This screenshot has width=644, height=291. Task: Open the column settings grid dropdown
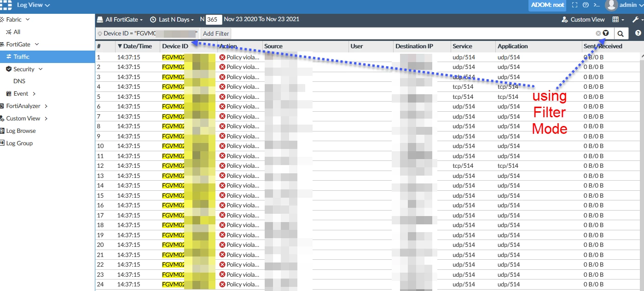coord(618,20)
